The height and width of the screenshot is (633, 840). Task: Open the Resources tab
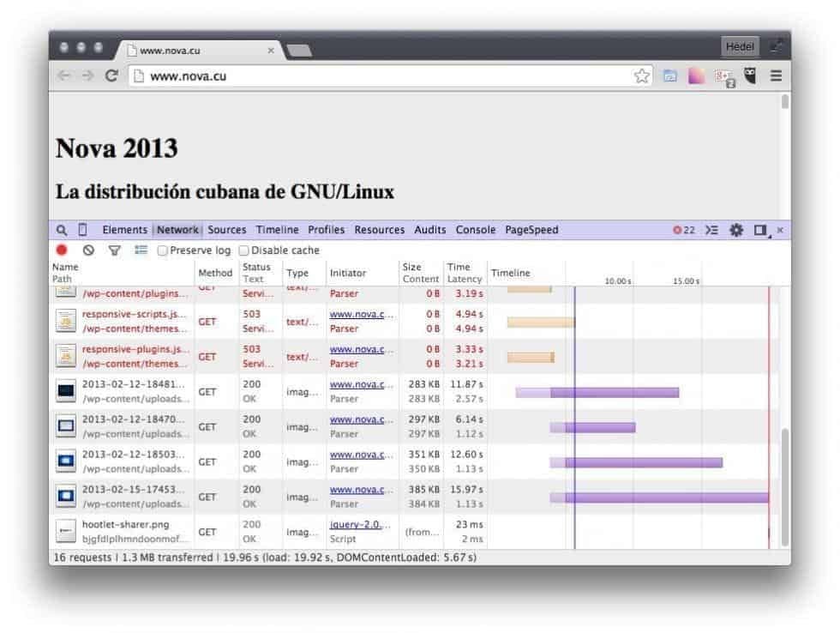[x=379, y=230]
